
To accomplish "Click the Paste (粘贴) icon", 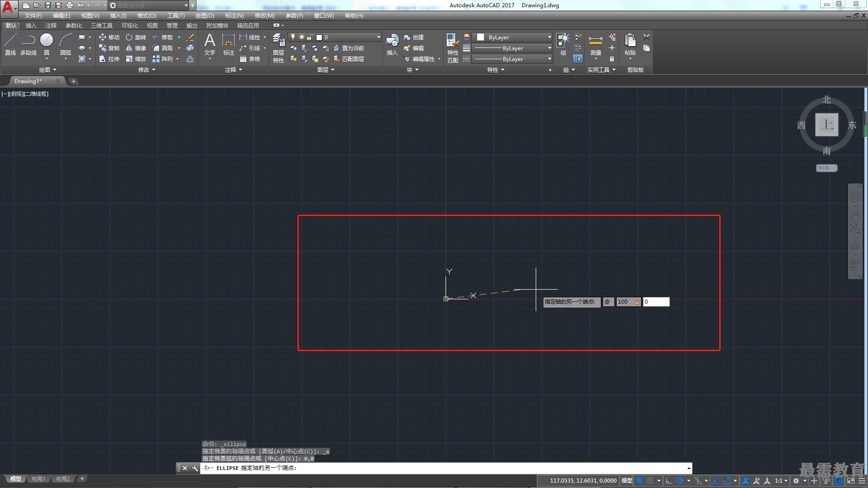I will [630, 44].
